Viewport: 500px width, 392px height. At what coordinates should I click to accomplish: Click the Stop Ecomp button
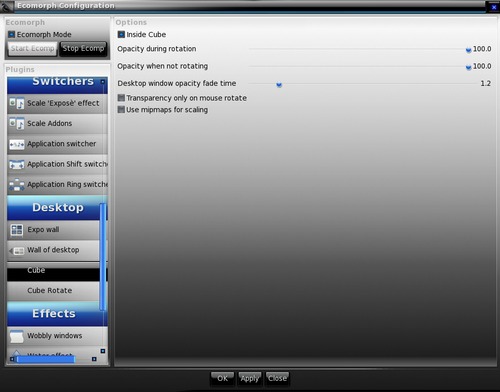click(83, 49)
